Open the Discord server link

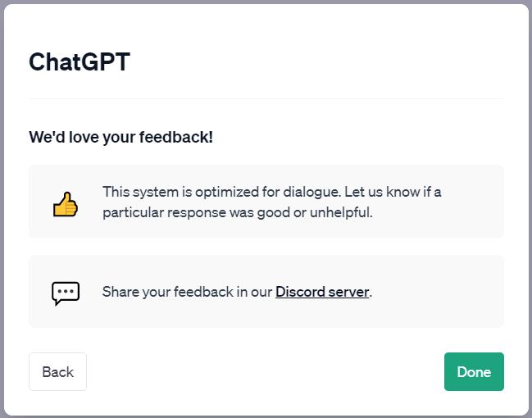click(x=322, y=292)
